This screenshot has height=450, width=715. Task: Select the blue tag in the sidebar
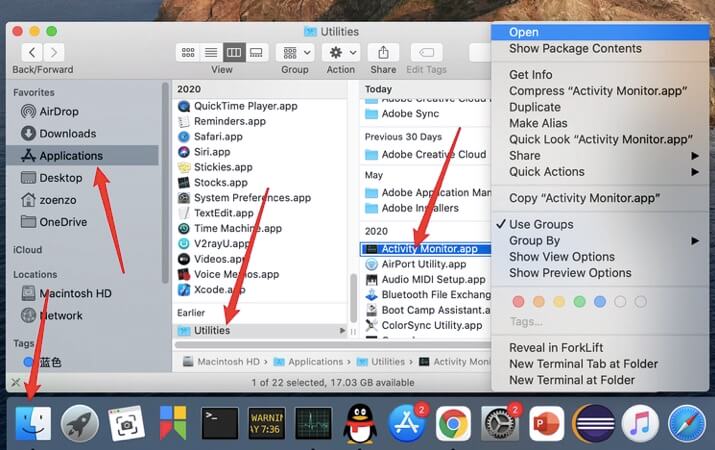click(42, 362)
